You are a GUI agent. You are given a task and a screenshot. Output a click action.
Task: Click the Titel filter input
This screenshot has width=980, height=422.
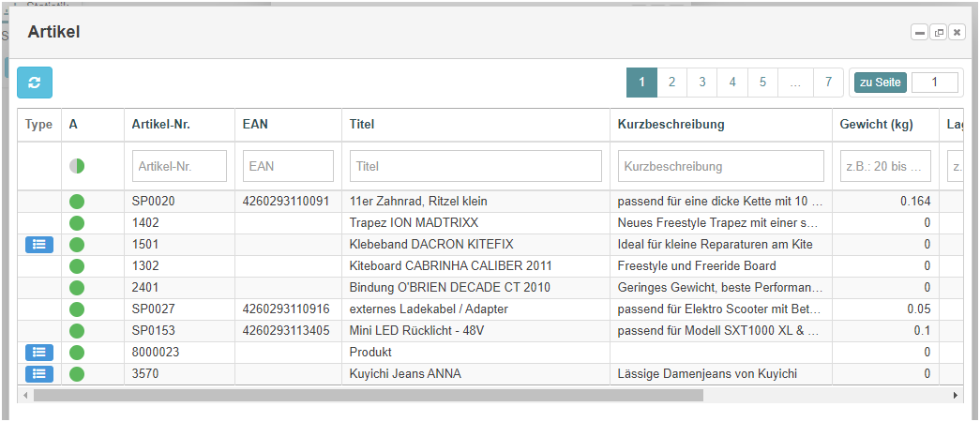[x=475, y=166]
